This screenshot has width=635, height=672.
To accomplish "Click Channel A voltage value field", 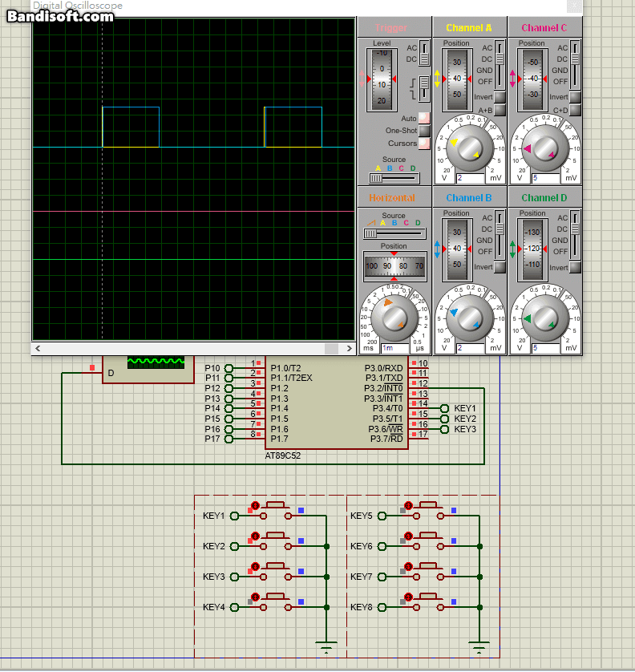I will 470,178.
